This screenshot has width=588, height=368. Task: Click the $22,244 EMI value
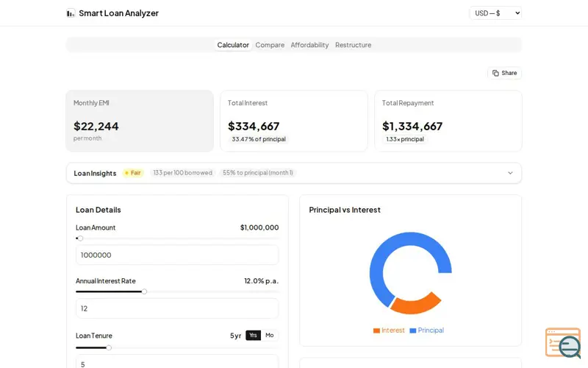tap(96, 126)
